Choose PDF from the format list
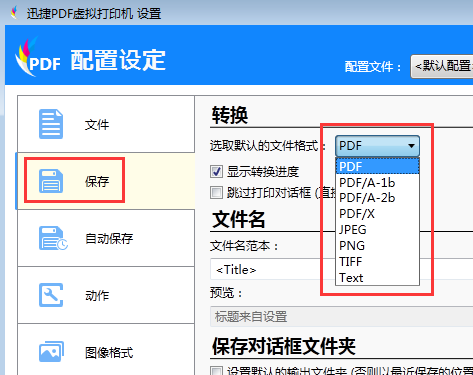Image resolution: width=473 pixels, height=375 pixels. click(x=377, y=166)
